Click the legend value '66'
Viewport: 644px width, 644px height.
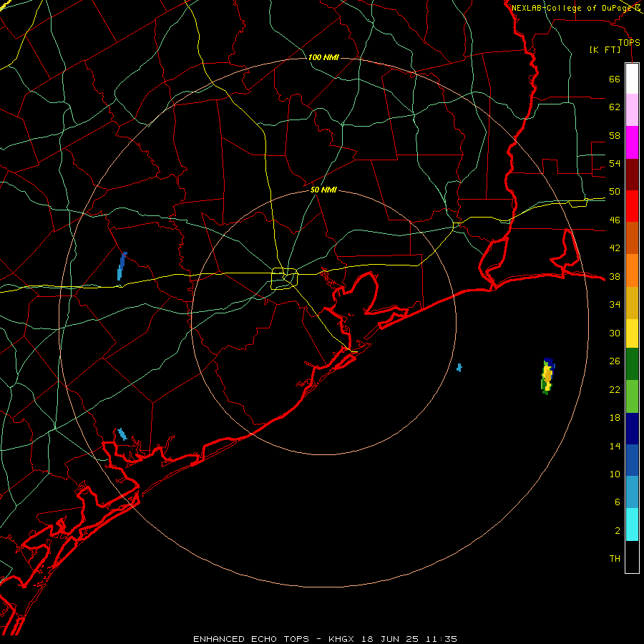pos(615,79)
